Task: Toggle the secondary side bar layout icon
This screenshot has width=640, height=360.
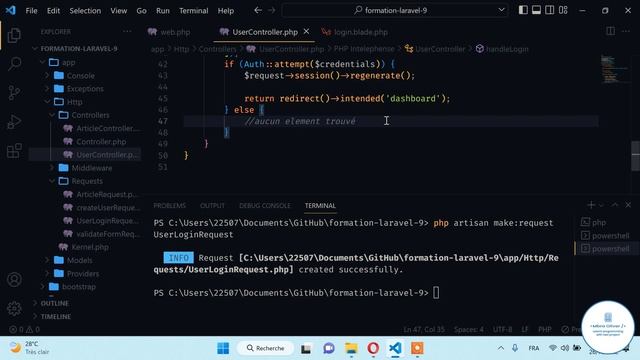Action: [550, 10]
